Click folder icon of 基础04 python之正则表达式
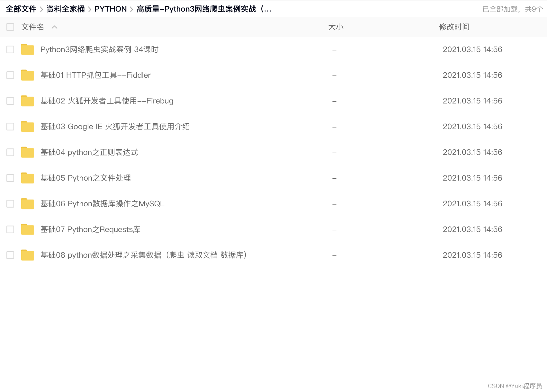 coord(28,152)
